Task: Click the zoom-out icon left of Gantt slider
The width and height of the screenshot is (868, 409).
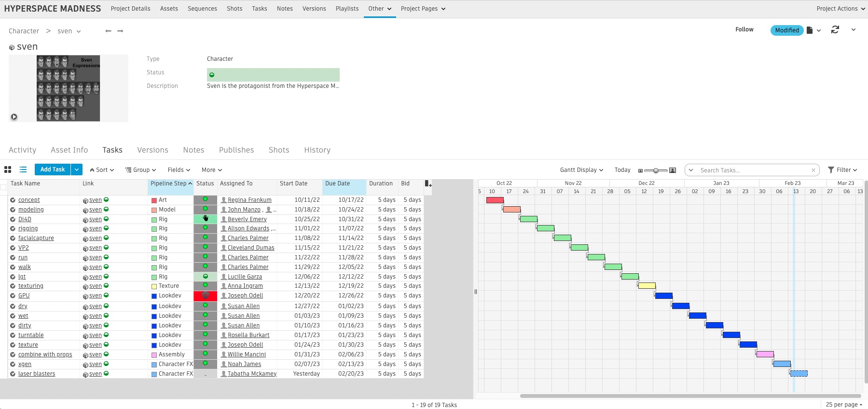Action: (640, 170)
